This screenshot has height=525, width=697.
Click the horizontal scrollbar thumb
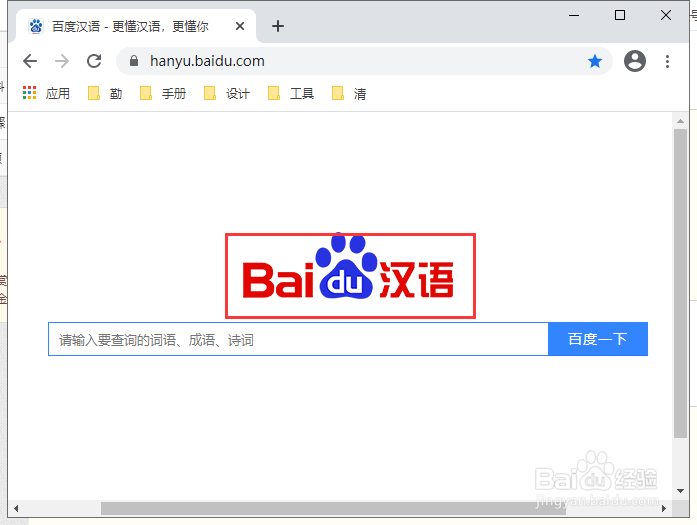pyautogui.click(x=333, y=509)
